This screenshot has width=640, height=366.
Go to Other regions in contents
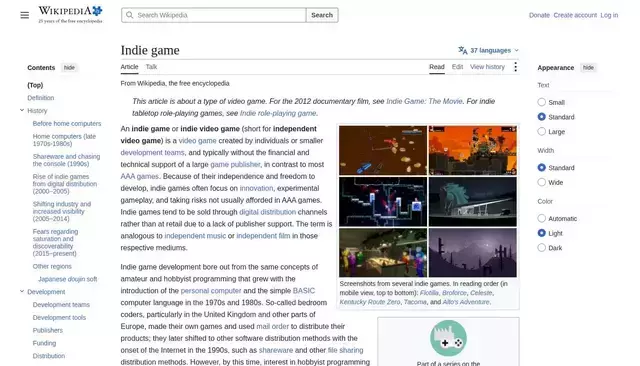coord(52,266)
